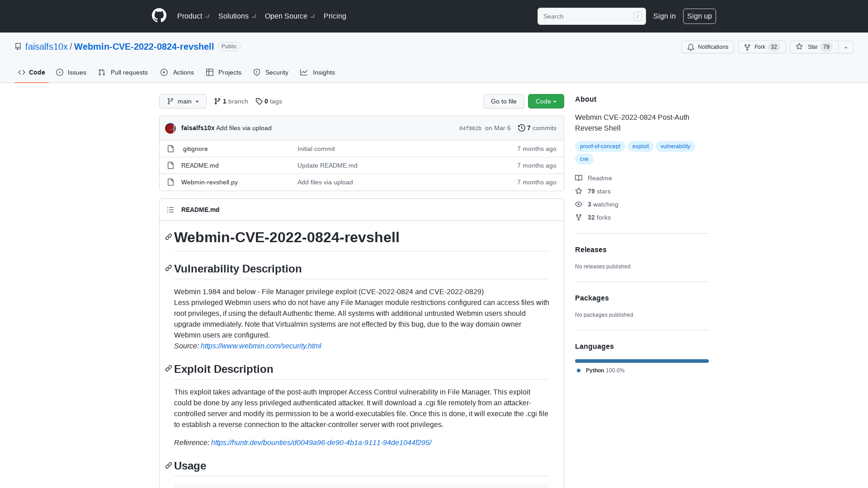Screen dimensions: 868x488
Task: Open the Packages heading link
Action: 592,298
